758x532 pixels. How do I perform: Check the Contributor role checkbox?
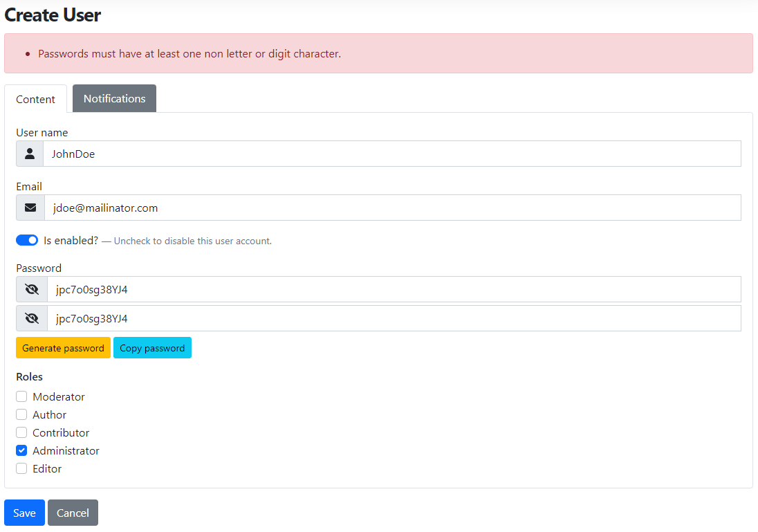[x=21, y=432]
